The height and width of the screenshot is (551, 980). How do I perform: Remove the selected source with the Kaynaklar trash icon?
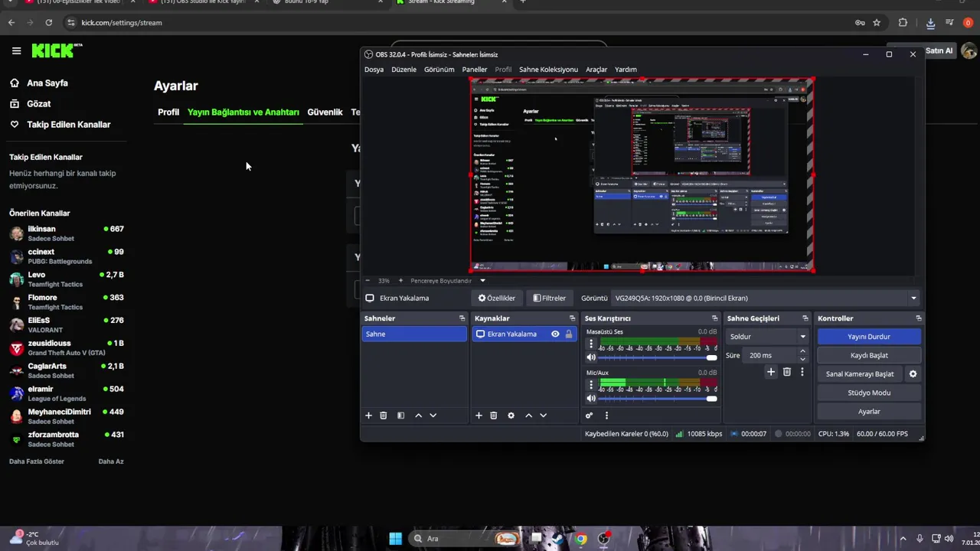coord(494,416)
